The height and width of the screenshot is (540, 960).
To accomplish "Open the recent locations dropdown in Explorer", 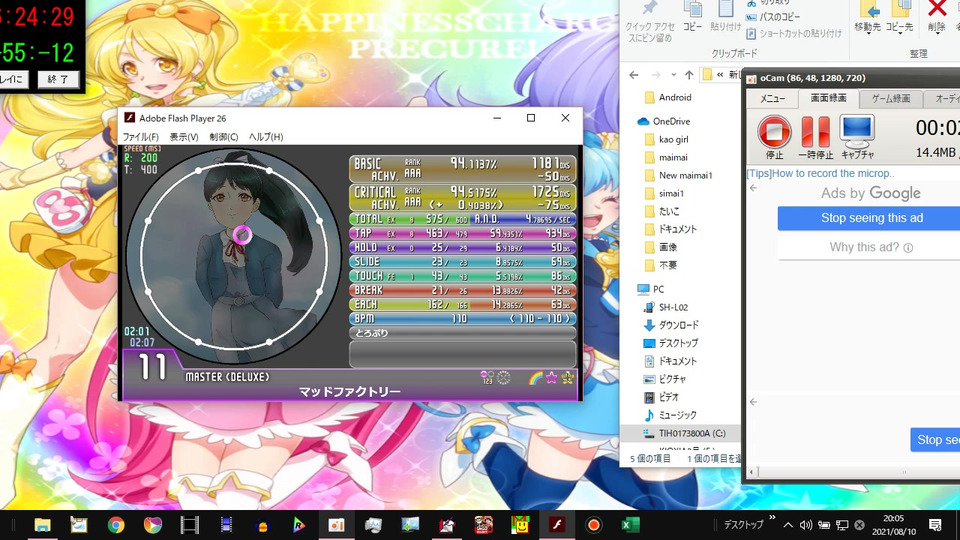I will click(x=673, y=75).
